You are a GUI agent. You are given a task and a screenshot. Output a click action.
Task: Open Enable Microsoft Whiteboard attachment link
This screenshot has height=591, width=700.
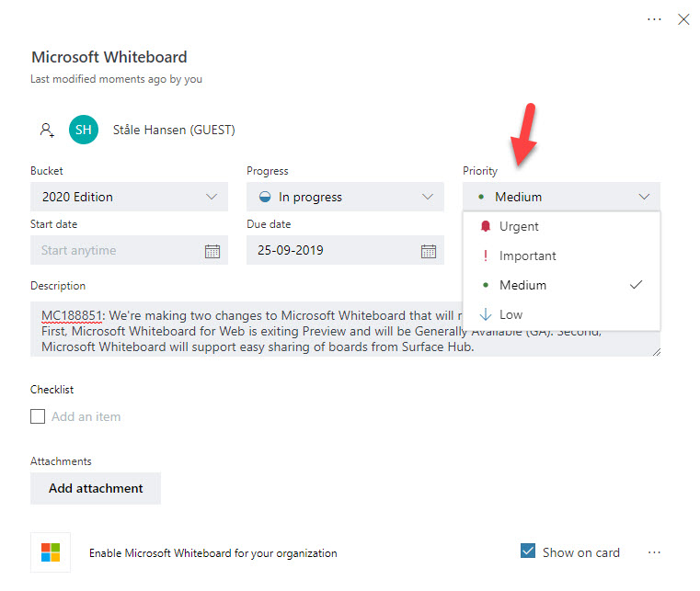[x=212, y=553]
